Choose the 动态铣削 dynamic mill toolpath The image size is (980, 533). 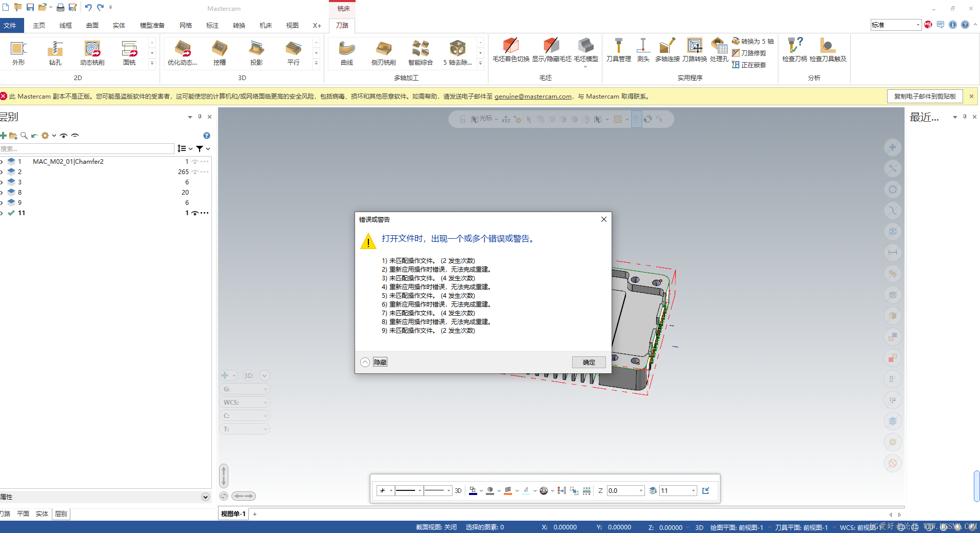click(92, 53)
